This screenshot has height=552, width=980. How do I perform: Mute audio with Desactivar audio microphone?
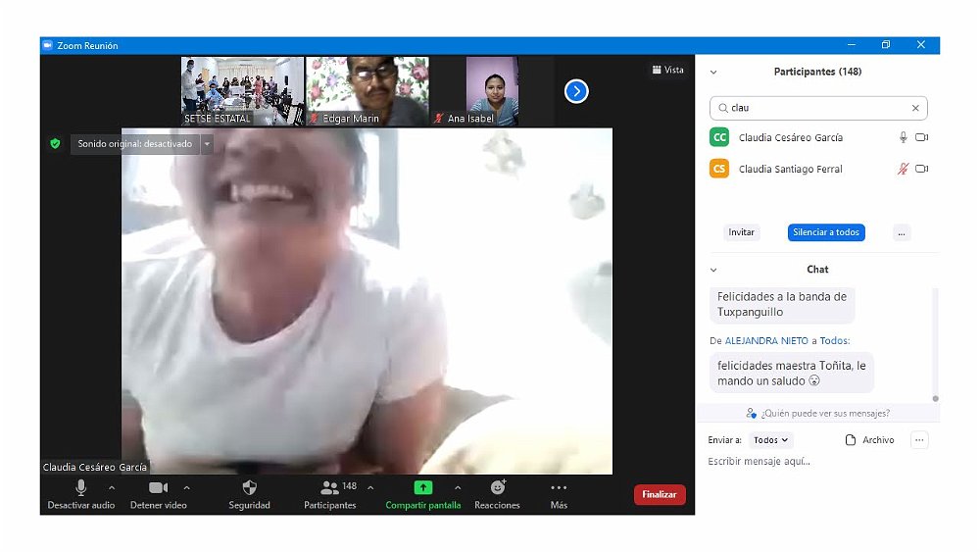(x=80, y=487)
